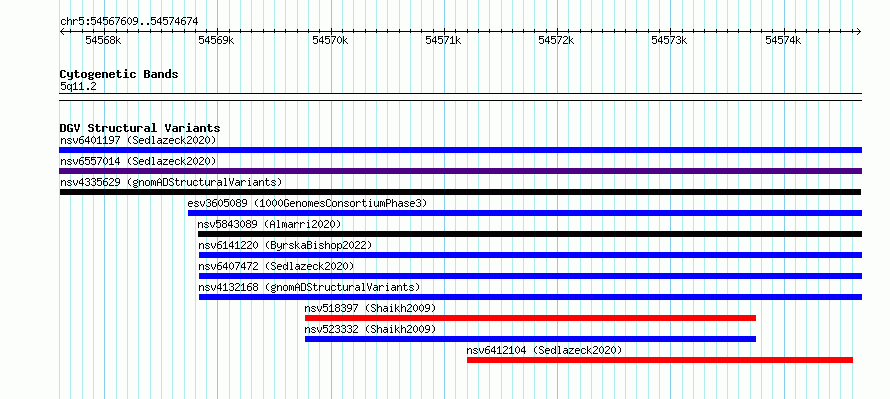Click the 54573k ruler label

pyautogui.click(x=669, y=40)
